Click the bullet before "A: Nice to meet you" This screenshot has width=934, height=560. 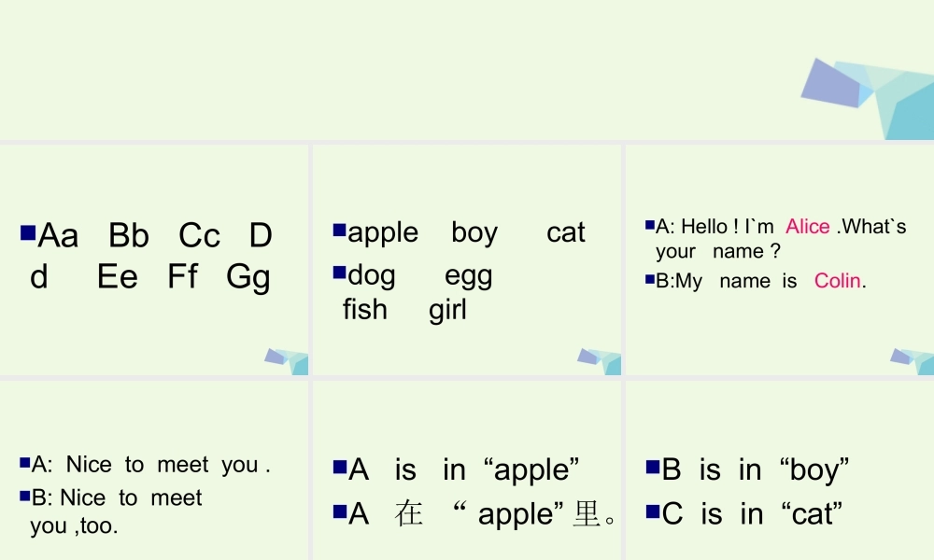(24, 461)
